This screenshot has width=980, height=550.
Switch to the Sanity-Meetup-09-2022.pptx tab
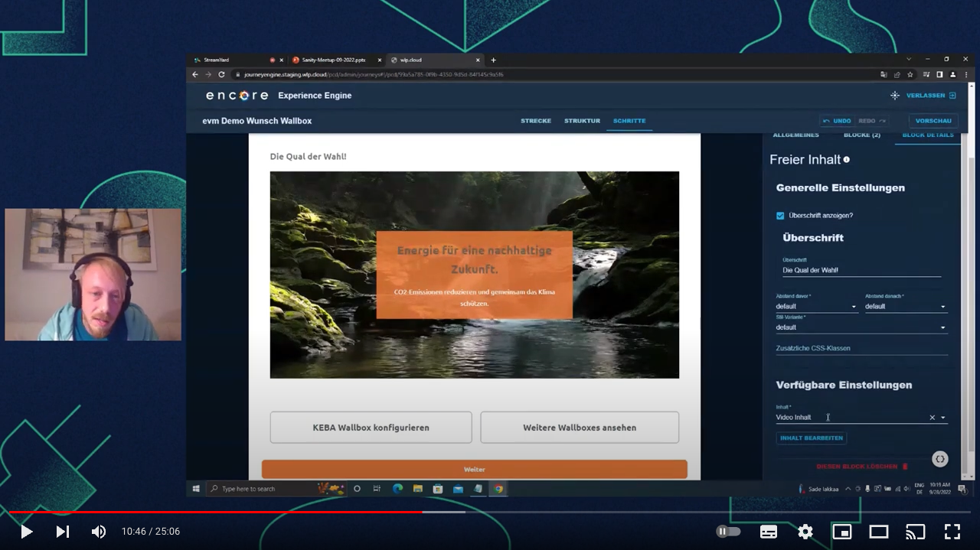coord(334,60)
